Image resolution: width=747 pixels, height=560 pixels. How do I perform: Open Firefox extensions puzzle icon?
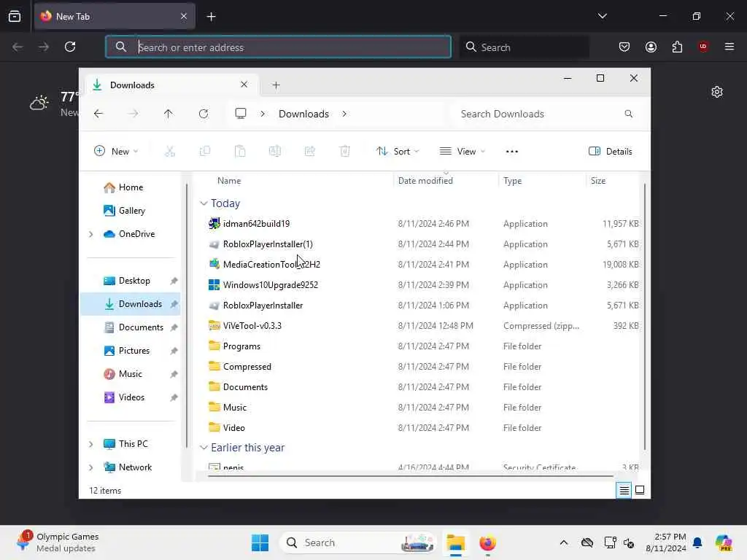click(677, 47)
